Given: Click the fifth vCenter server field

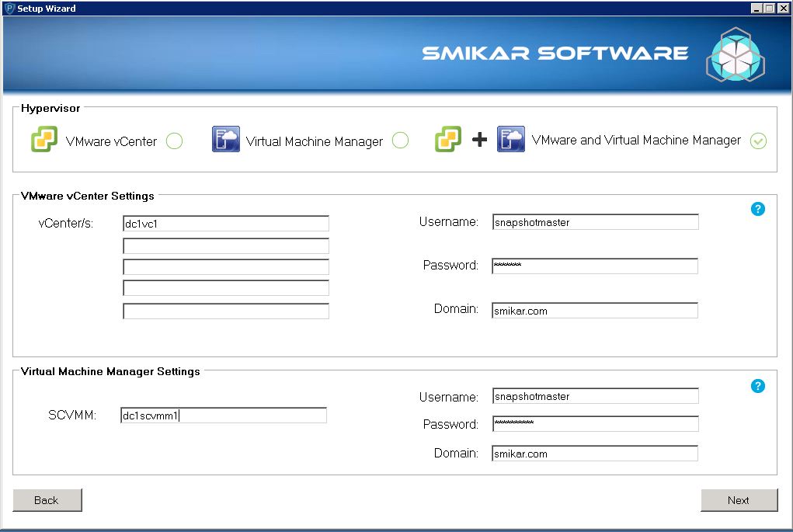Looking at the screenshot, I should click(x=226, y=311).
